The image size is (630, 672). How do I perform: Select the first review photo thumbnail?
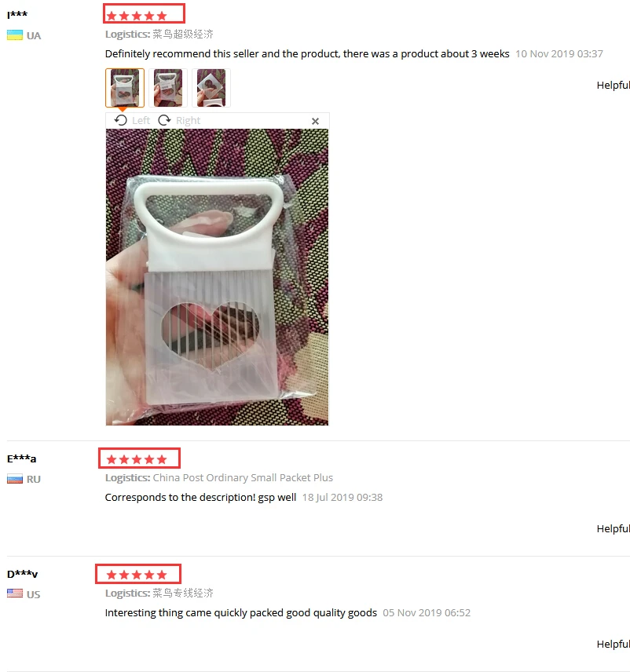click(x=125, y=88)
